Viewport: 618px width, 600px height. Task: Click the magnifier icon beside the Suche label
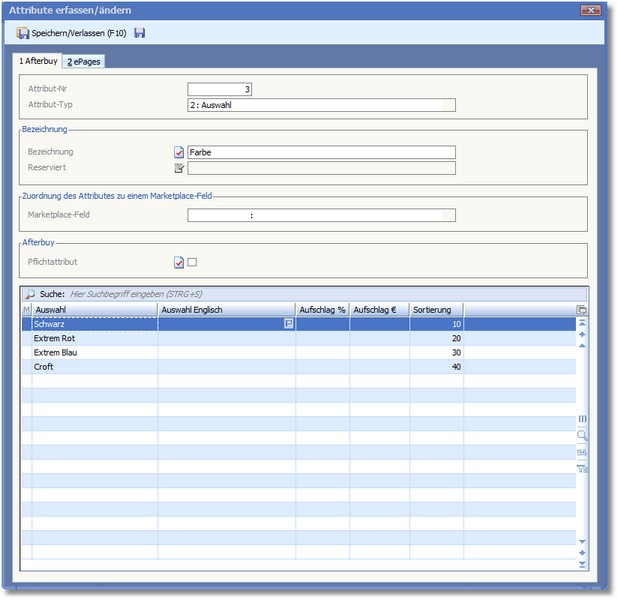pos(28,295)
